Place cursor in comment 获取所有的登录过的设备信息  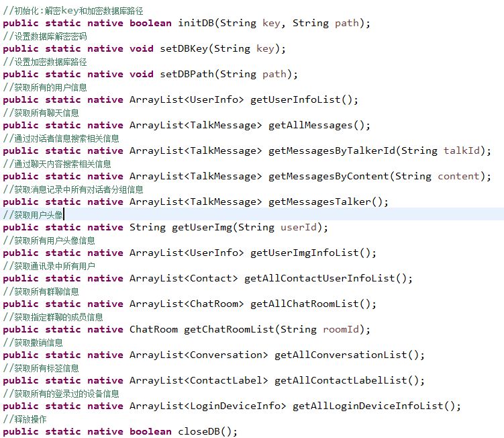[x=61, y=394]
